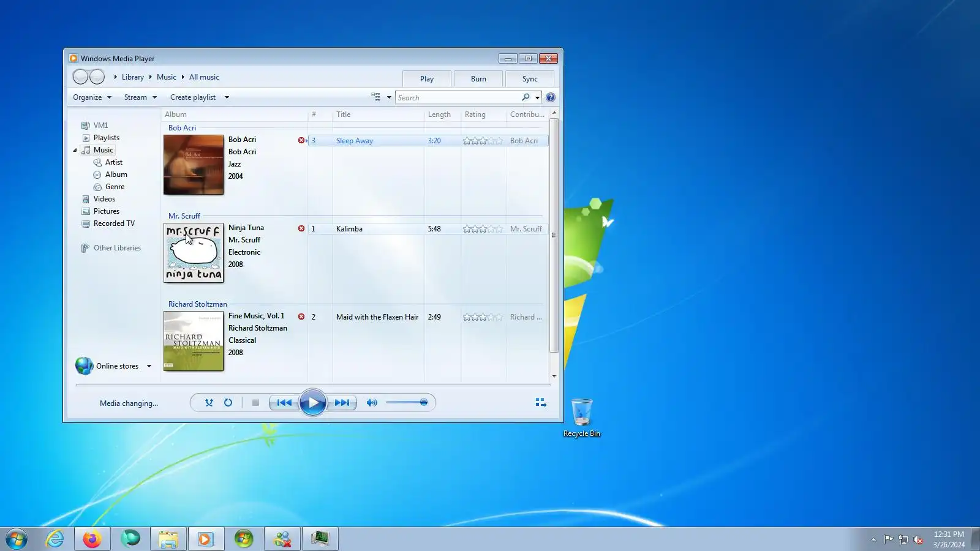Open Windows Media Player help
The image size is (980, 551).
click(551, 97)
